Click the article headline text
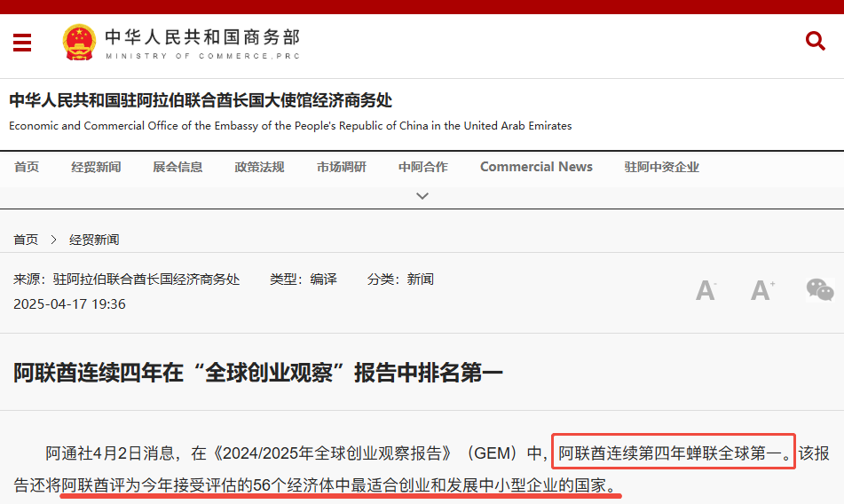 (x=258, y=373)
